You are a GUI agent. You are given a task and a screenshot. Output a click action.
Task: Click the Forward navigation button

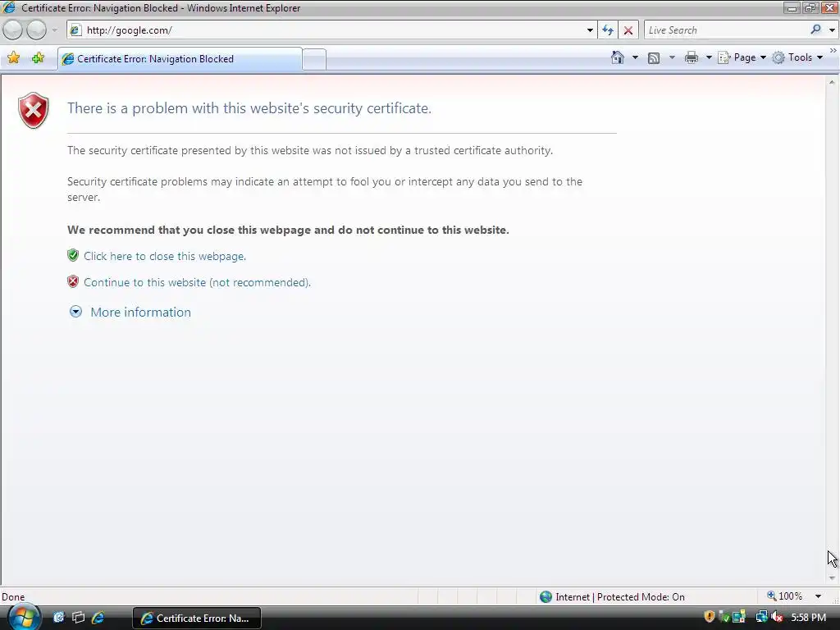[36, 30]
